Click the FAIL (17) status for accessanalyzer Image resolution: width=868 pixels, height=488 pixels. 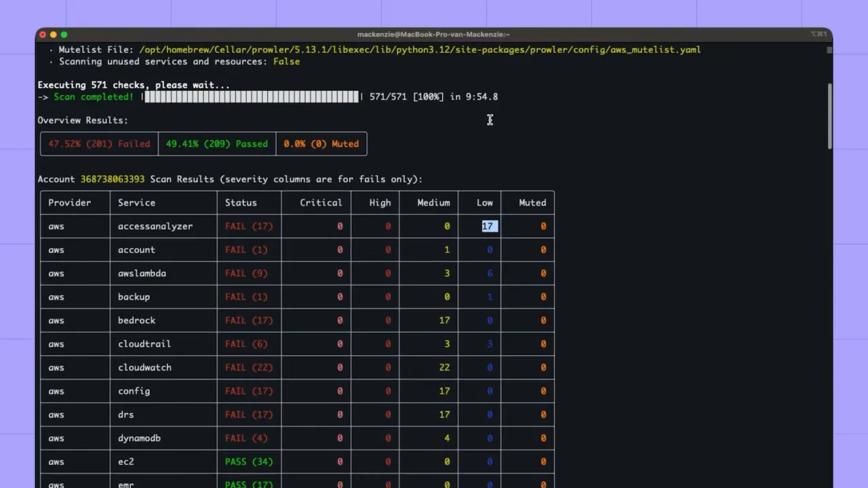248,226
